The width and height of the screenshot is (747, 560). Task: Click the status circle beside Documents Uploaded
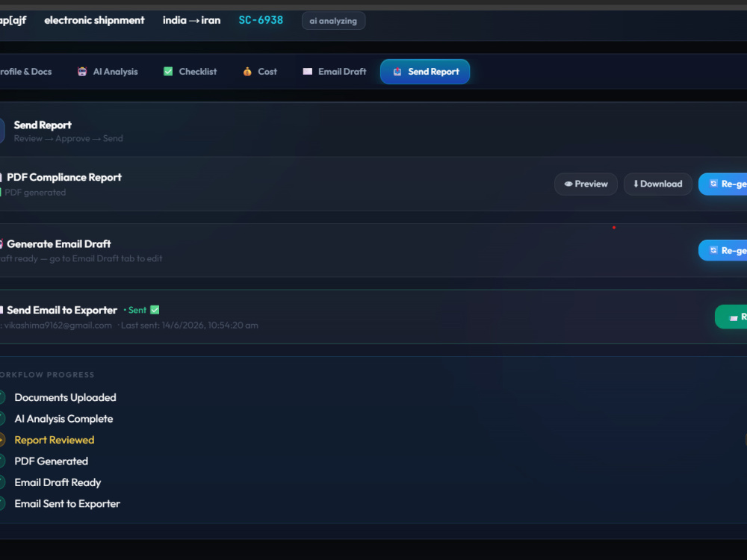[2, 398]
